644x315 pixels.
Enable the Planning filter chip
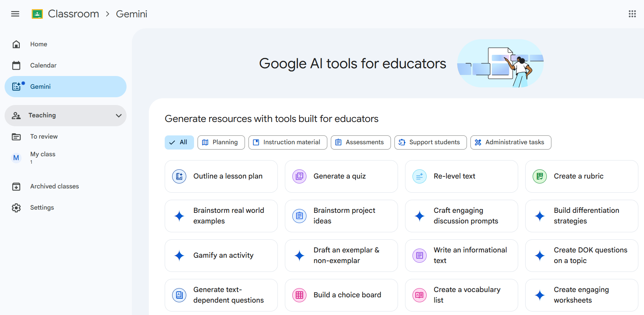(221, 142)
